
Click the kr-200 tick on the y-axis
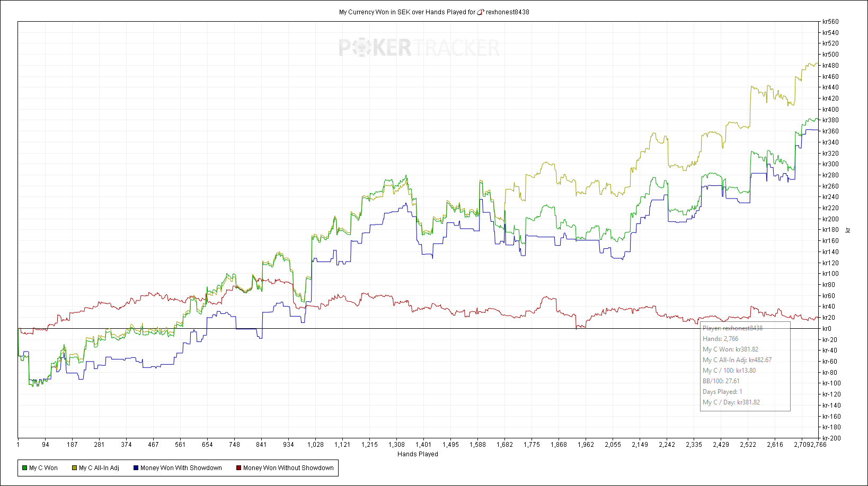pos(831,438)
